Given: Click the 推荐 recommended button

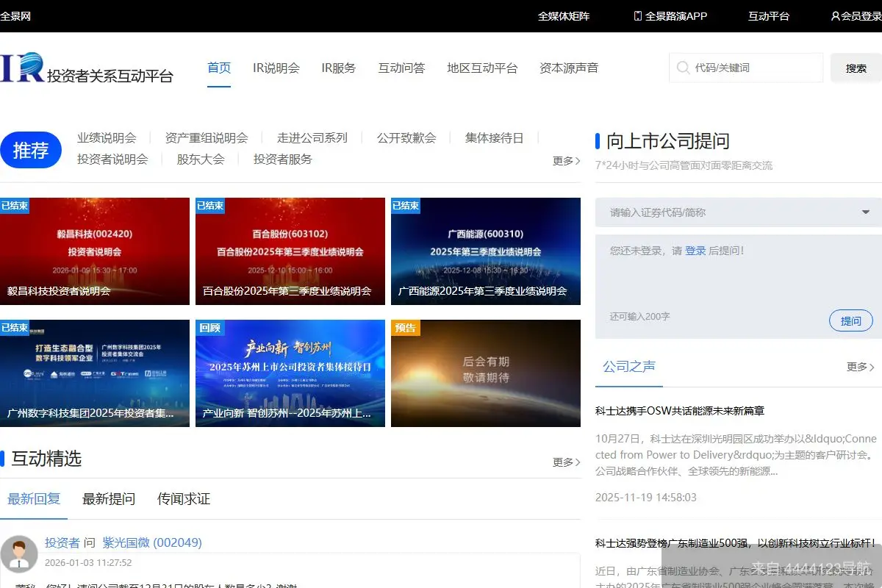Looking at the screenshot, I should [x=31, y=149].
